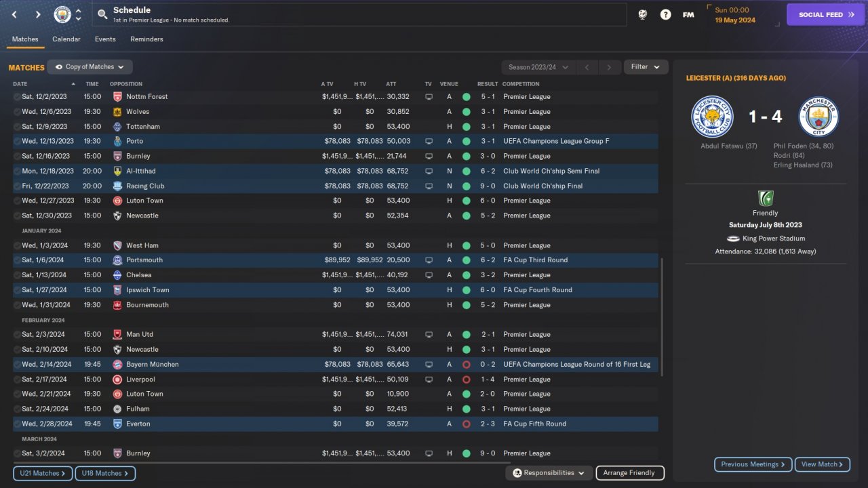Image resolution: width=868 pixels, height=488 pixels.
Task: Click the up/down chevrons beside the club badge
Action: [78, 14]
